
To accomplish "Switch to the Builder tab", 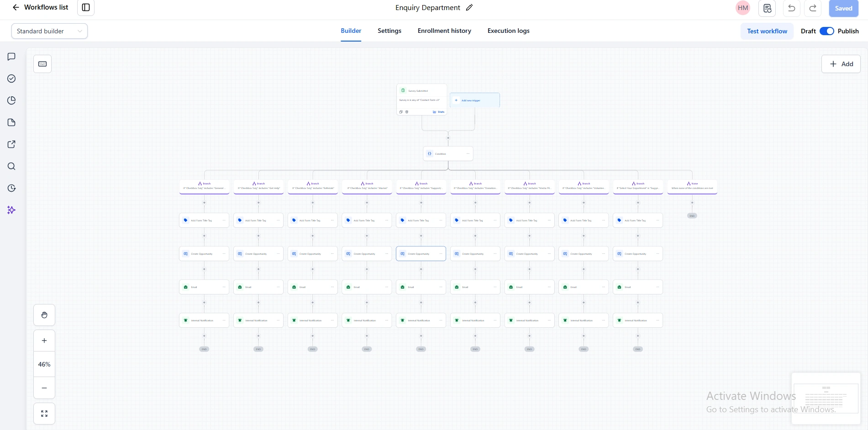I will [351, 31].
